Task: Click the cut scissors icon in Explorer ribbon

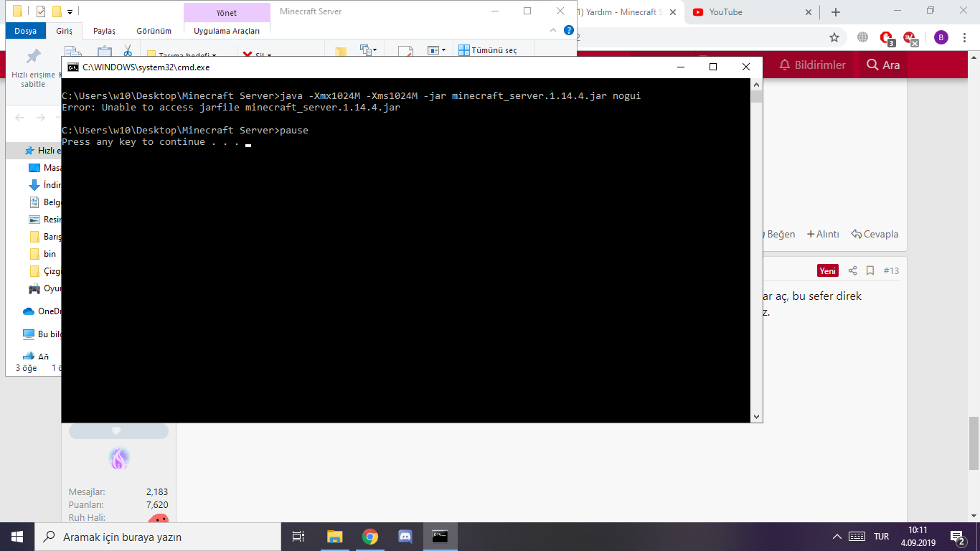Action: point(127,51)
